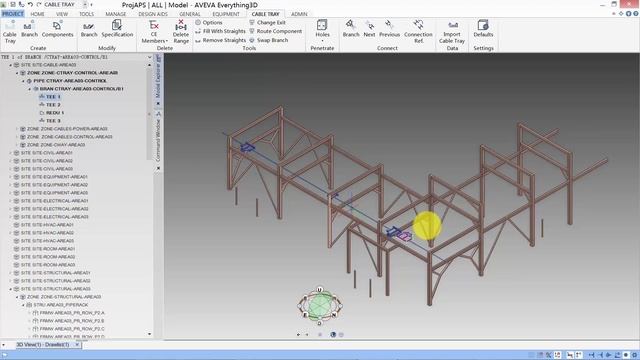Viewport: 640px width, 360px height.
Task: Collapse STRU AREA03_PIPERACK node
Action: tap(23, 305)
